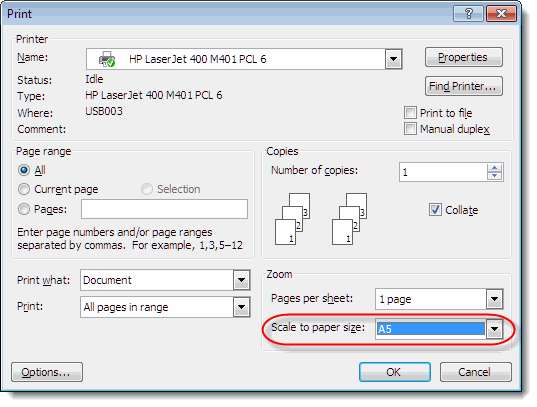Click the Number of copies field

coord(443,172)
